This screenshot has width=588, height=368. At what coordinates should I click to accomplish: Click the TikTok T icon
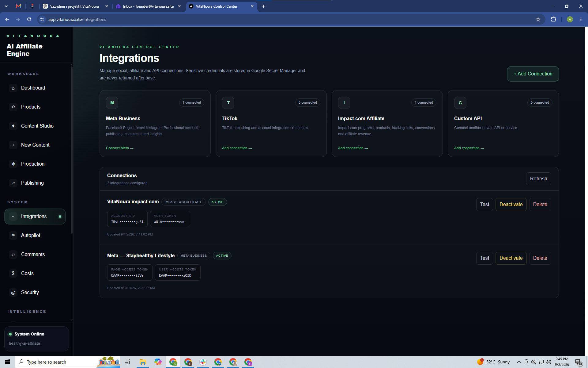pyautogui.click(x=228, y=103)
